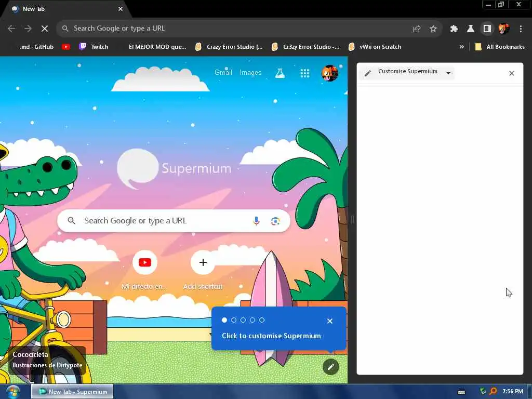Open the Extensions puzzle icon

pos(454,29)
